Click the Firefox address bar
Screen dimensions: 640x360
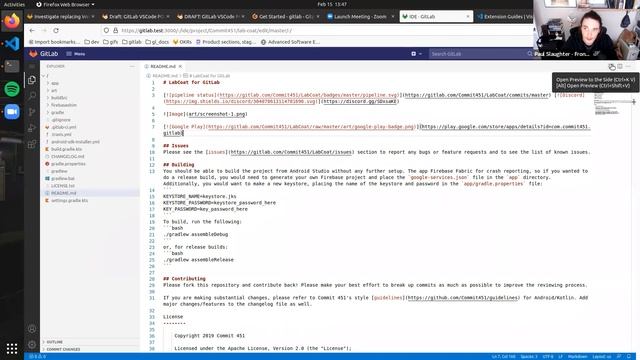[x=316, y=31]
